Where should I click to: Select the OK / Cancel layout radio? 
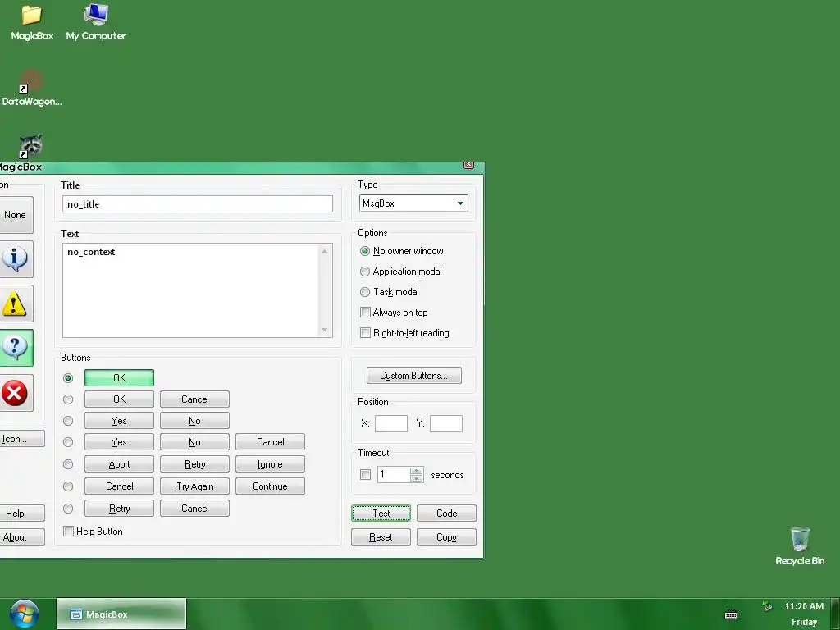point(68,399)
